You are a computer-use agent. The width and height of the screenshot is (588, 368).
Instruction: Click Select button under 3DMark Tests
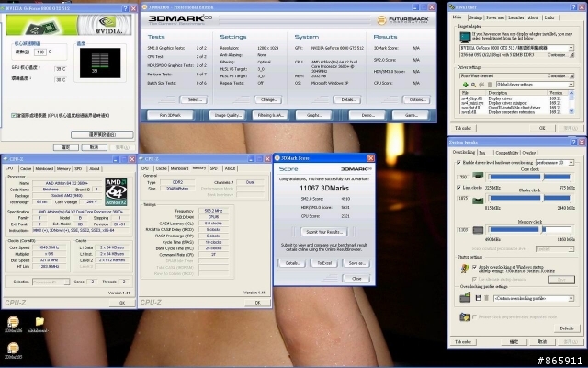(195, 99)
